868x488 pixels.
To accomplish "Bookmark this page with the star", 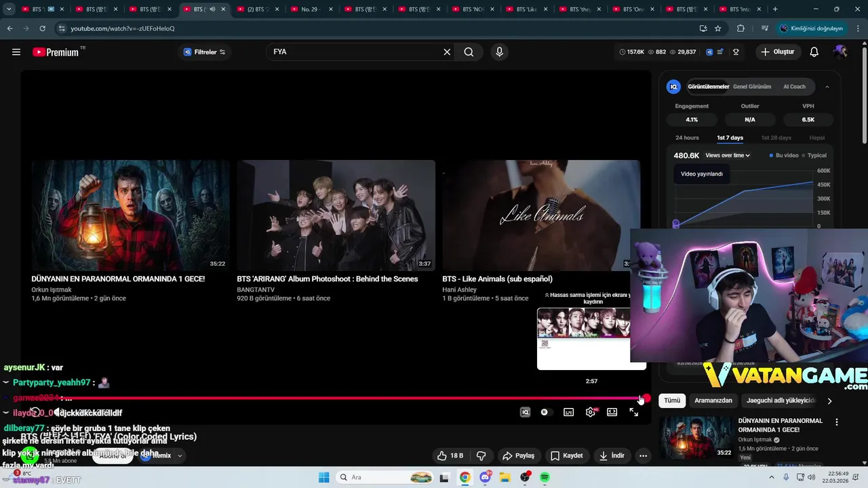I will (718, 28).
